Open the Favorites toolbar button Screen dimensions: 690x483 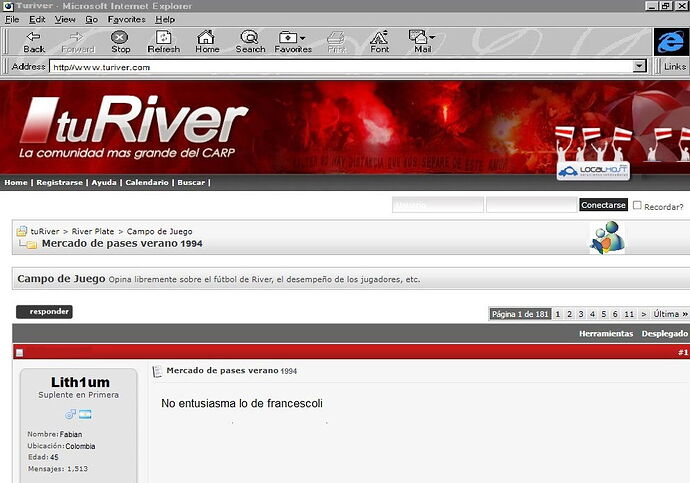coord(293,42)
